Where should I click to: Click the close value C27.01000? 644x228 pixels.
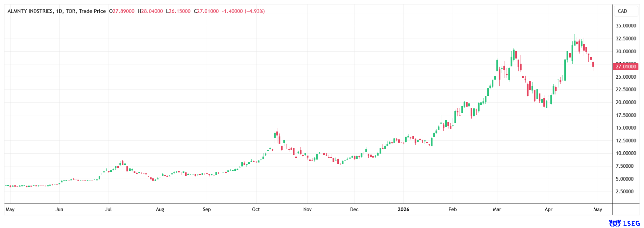pos(206,11)
